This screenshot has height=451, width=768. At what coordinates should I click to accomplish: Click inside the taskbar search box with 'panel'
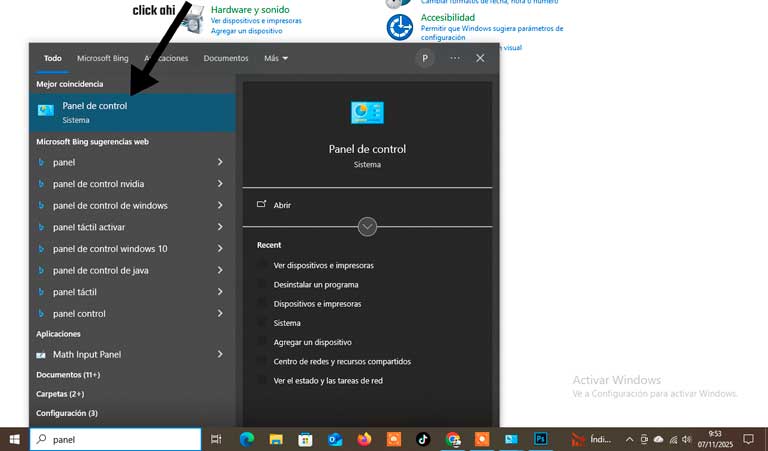tap(116, 439)
